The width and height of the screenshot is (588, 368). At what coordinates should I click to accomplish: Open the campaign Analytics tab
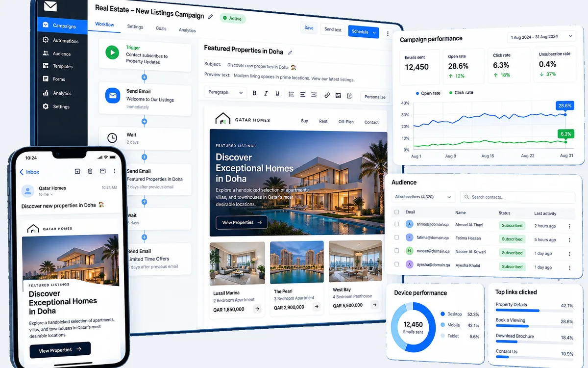pyautogui.click(x=187, y=30)
